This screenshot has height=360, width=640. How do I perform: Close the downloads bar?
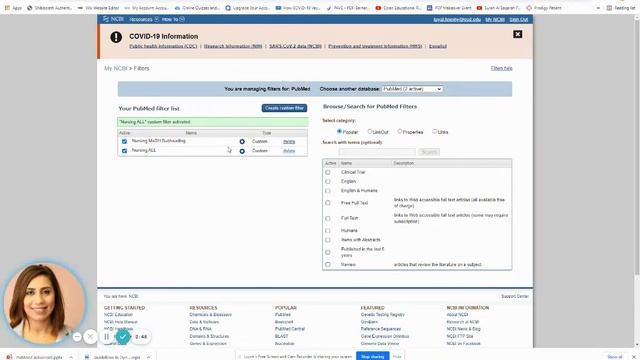pyautogui.click(x=634, y=357)
